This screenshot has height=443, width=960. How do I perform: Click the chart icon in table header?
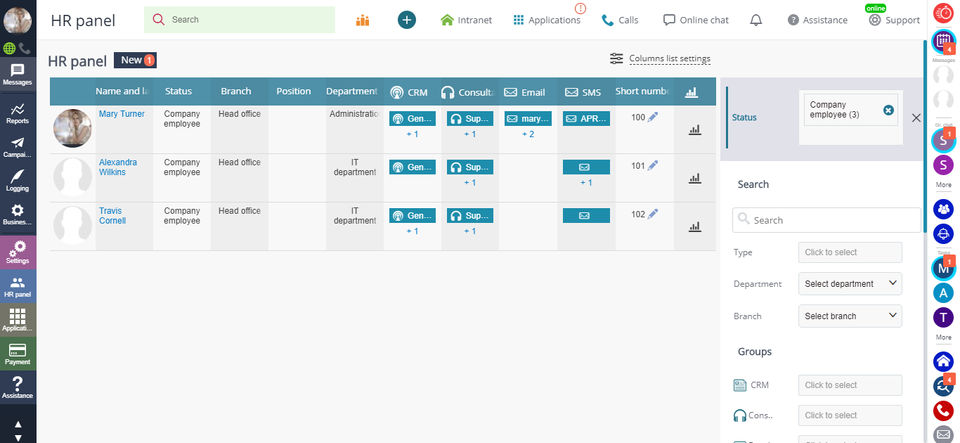tap(691, 92)
